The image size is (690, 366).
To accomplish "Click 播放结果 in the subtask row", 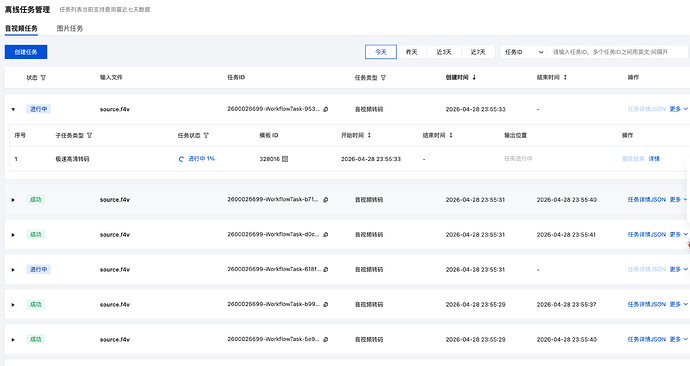I will coord(633,159).
